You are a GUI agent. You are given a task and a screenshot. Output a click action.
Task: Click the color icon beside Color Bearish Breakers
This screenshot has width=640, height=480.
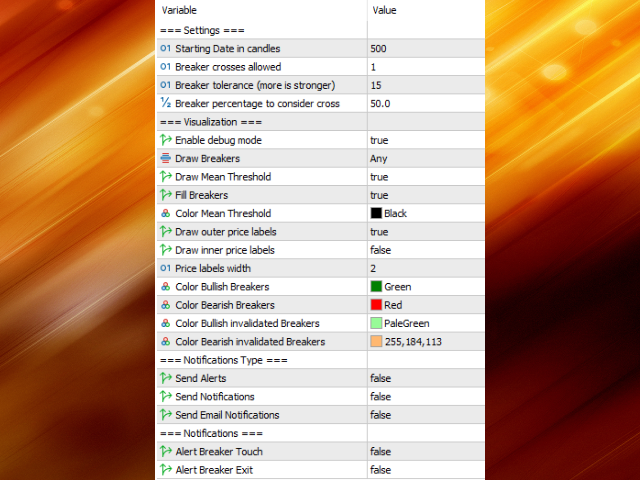click(165, 305)
